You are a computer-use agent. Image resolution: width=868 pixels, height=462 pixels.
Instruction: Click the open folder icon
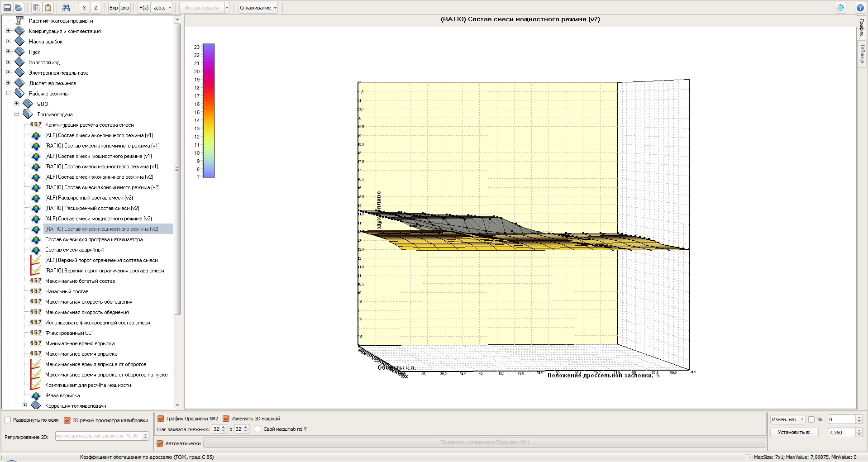[x=19, y=8]
